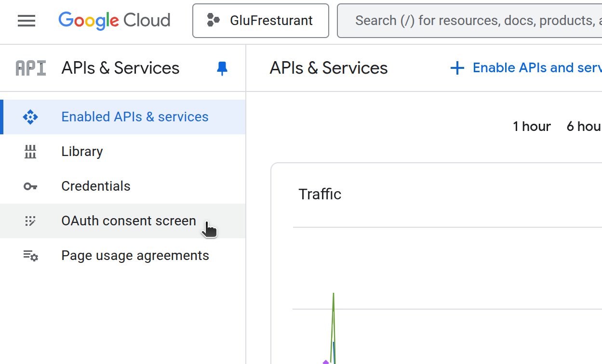
Task: Click the OAuth consent screen icon
Action: [x=30, y=221]
